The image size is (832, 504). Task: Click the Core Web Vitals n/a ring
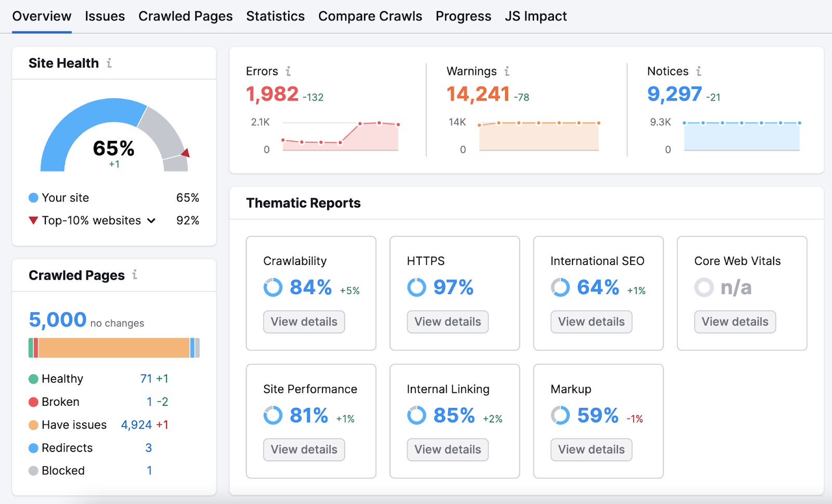click(x=704, y=287)
